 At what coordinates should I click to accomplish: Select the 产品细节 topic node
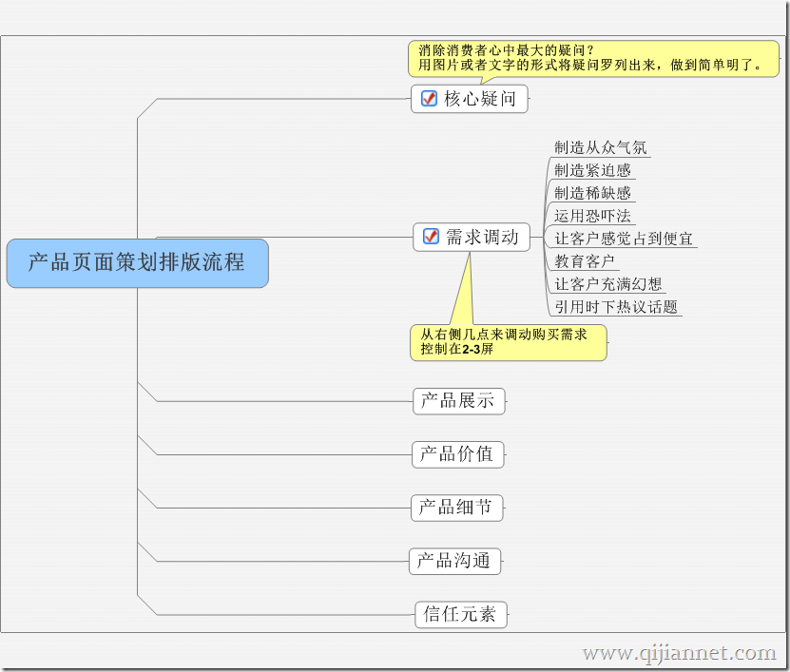(457, 508)
